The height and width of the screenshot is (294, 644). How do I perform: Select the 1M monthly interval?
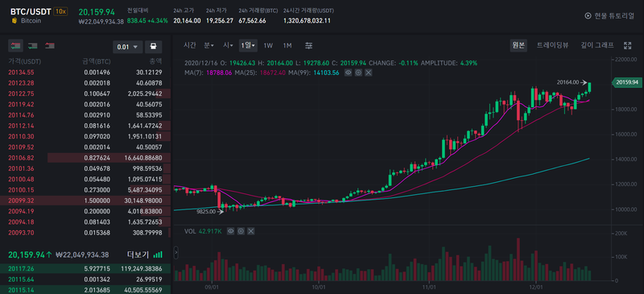click(x=287, y=46)
